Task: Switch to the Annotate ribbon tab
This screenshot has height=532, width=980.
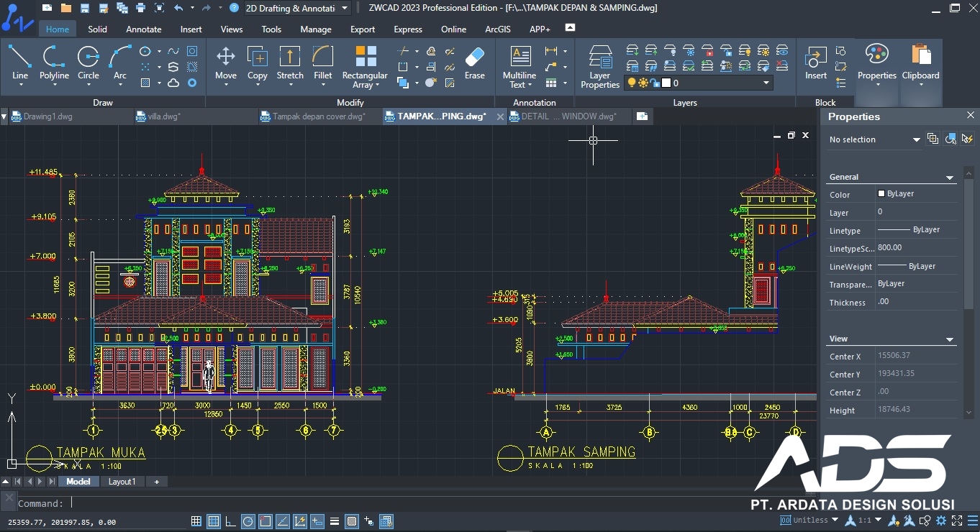Action: tap(144, 29)
